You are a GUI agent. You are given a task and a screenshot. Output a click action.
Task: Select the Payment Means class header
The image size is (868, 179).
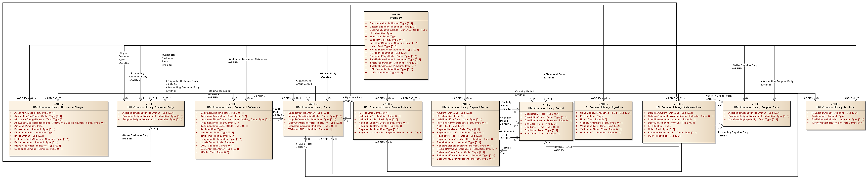point(387,107)
